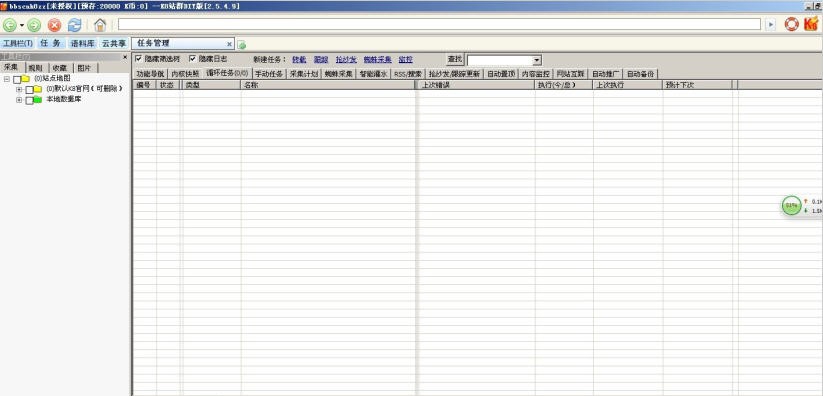Select the 功能导航 tab
Viewport: 823px width, 396px height.
[150, 74]
